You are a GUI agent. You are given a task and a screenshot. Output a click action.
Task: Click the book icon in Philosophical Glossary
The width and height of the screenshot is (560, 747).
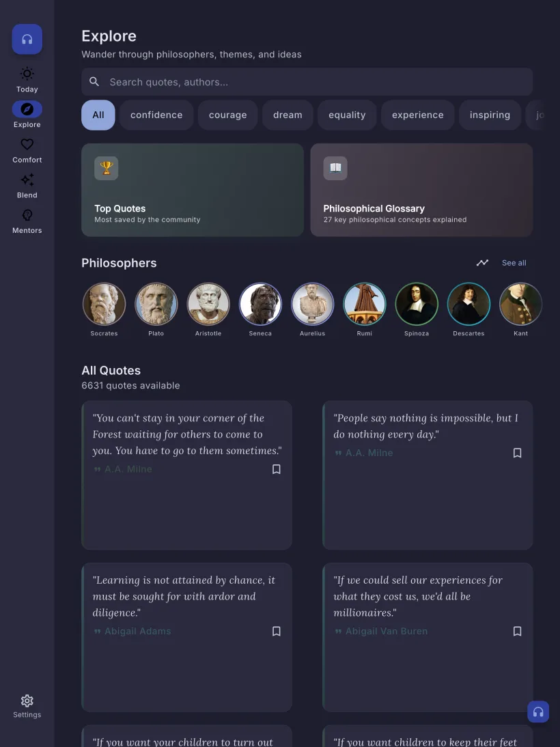pos(335,168)
